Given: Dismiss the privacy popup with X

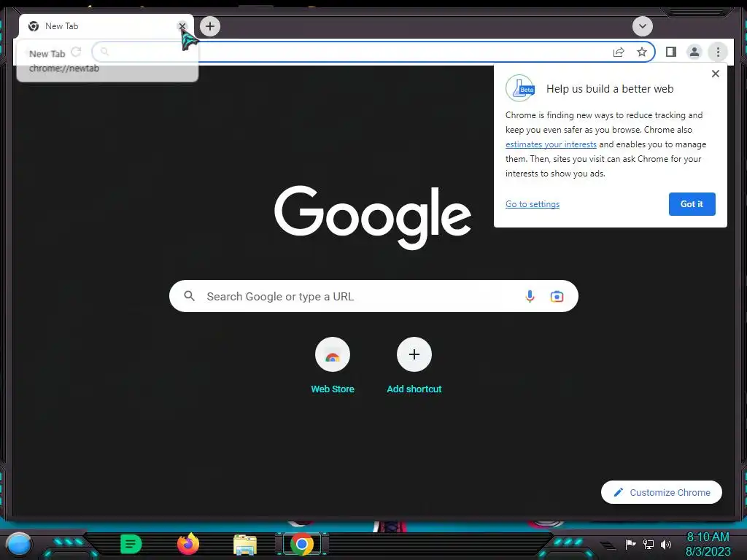Looking at the screenshot, I should 715,74.
